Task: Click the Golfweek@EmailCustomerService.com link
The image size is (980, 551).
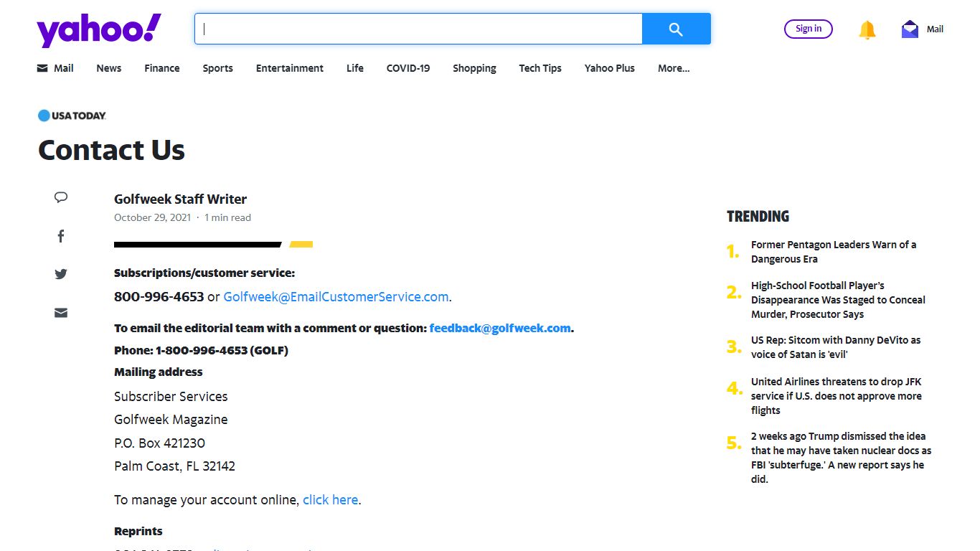Action: pos(336,297)
